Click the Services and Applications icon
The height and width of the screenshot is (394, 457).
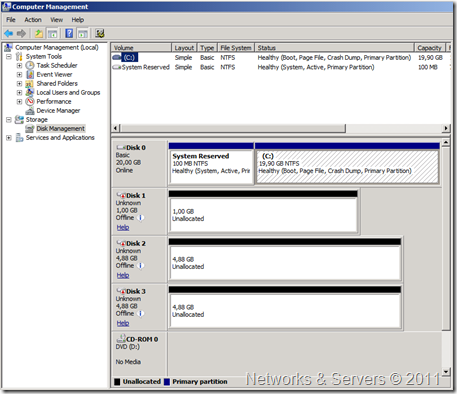click(x=19, y=137)
